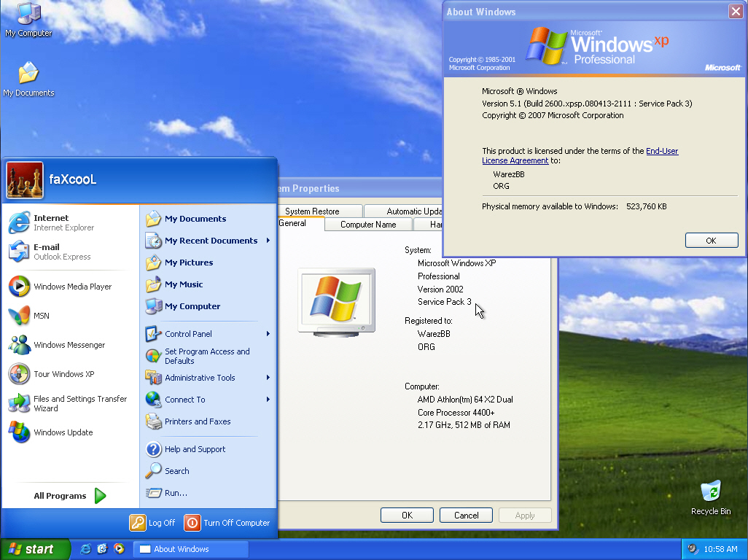The image size is (748, 560).
Task: Switch to the Computer Name tab
Action: (367, 224)
